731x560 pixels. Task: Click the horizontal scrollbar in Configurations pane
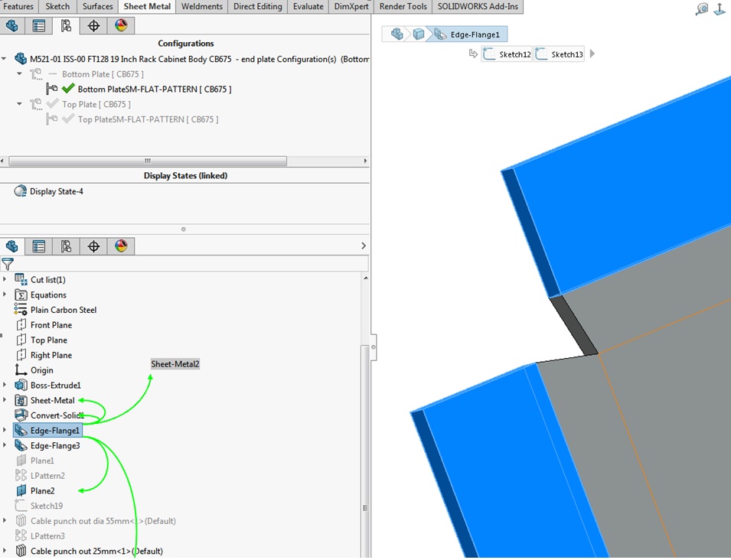coord(148,161)
